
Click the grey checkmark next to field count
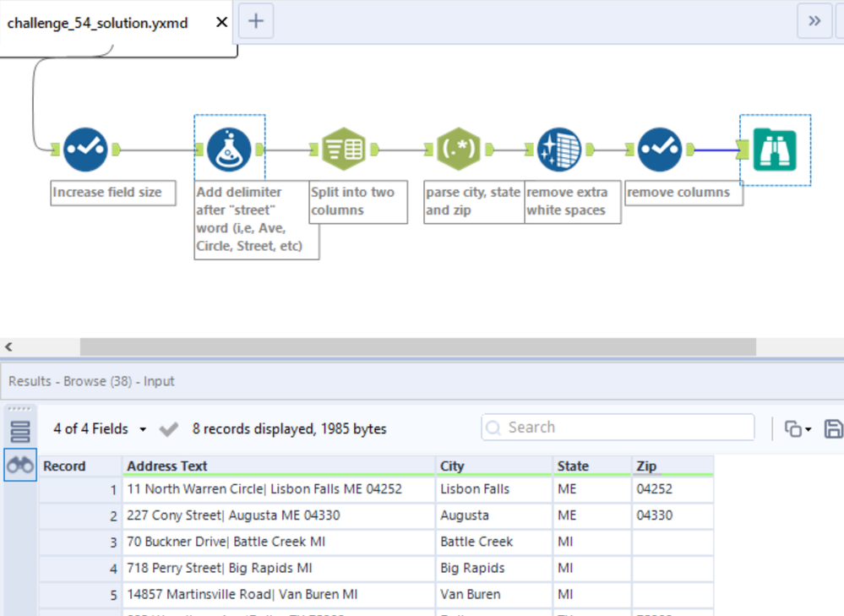[169, 429]
